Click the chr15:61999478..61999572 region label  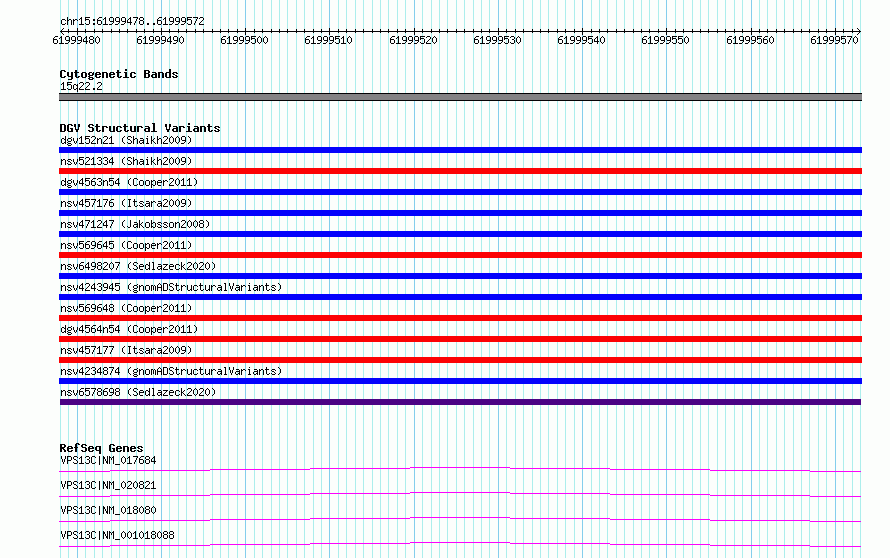tap(132, 21)
